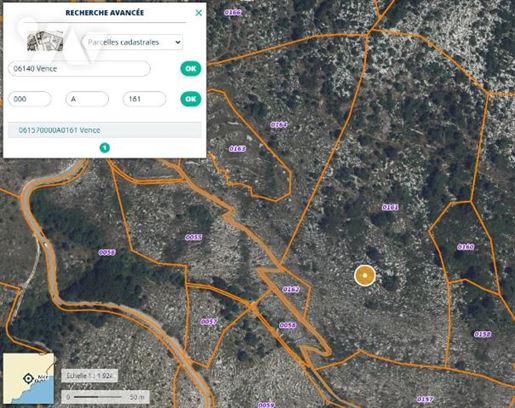Click the 06140 Vence commune field
The height and width of the screenshot is (408, 515).
(x=79, y=69)
